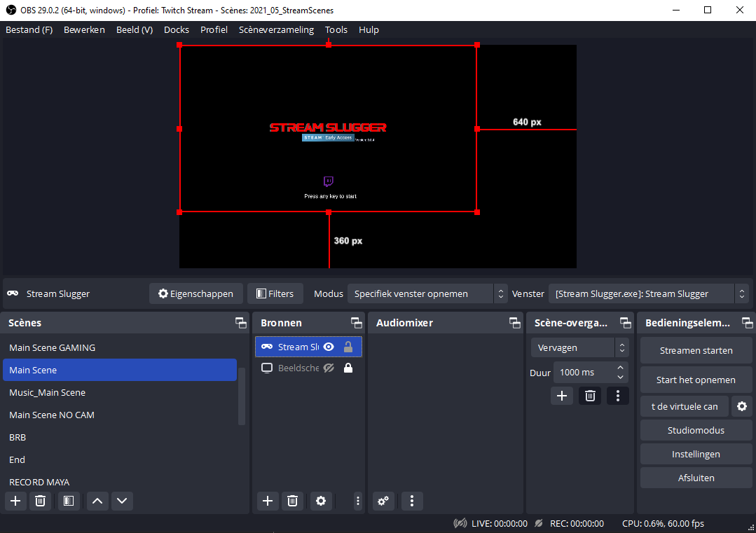Undock the Bronnen panel

click(357, 323)
